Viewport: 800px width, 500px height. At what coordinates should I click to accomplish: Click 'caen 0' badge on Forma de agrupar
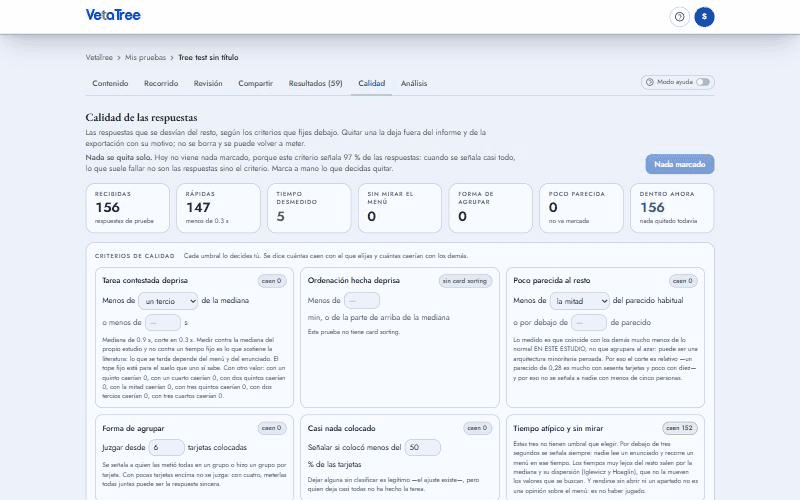tap(271, 428)
